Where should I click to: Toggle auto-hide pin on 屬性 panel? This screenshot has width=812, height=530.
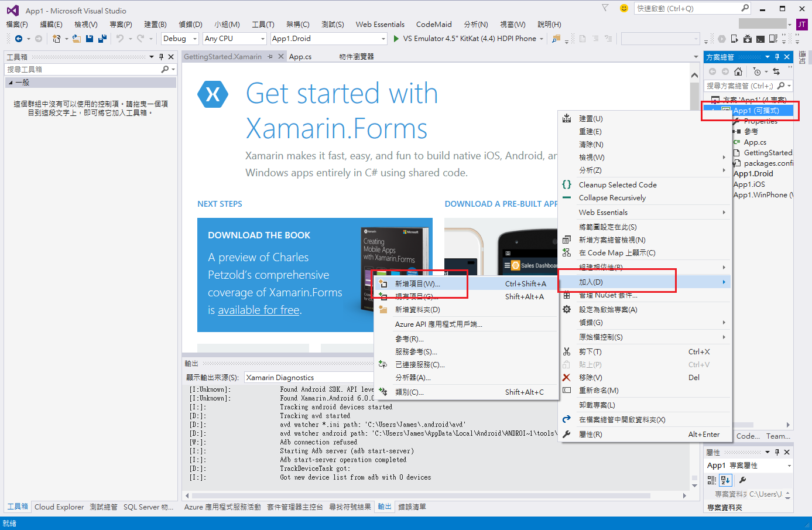(x=777, y=452)
